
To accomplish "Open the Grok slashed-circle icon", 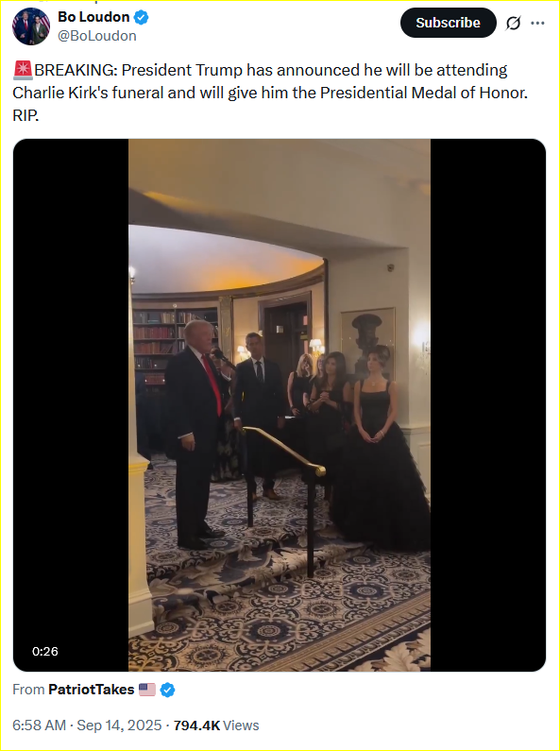I will coord(513,23).
